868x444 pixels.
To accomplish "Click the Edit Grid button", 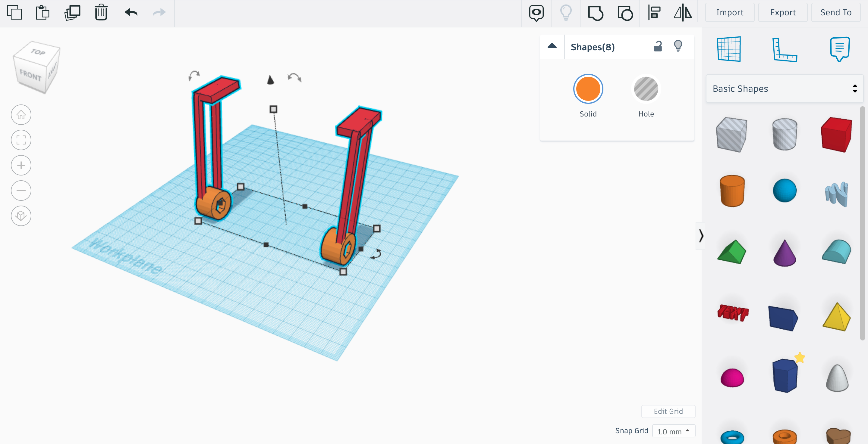I will tap(668, 411).
